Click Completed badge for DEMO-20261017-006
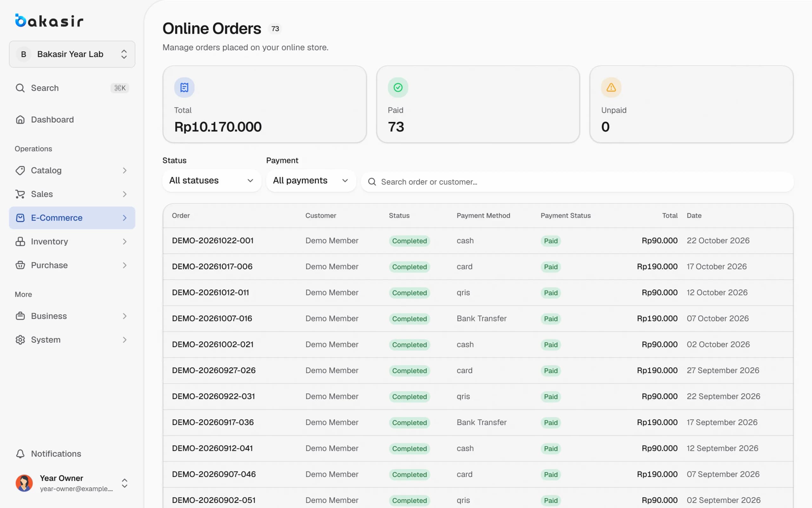 [409, 267]
